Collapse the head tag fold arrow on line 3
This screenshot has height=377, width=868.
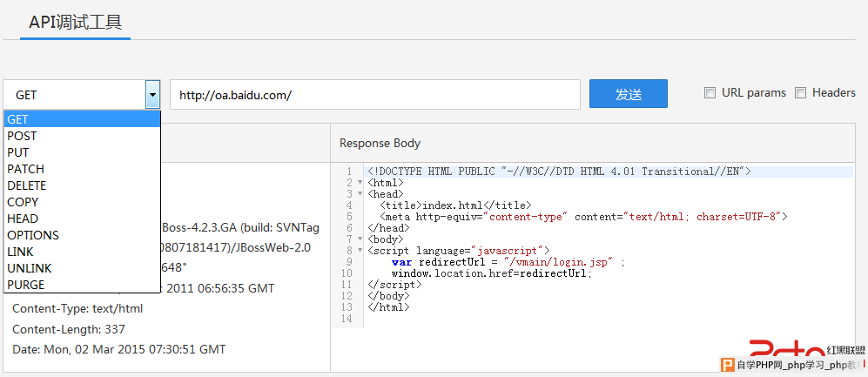(x=360, y=194)
